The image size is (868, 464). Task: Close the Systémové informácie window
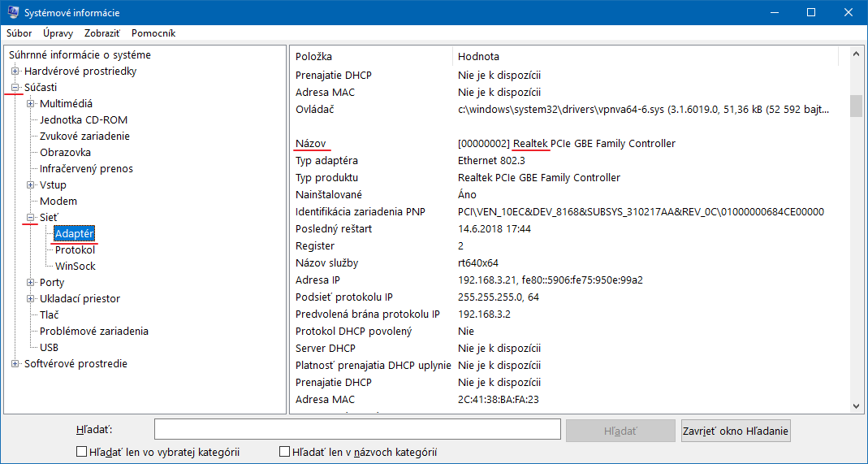point(849,12)
